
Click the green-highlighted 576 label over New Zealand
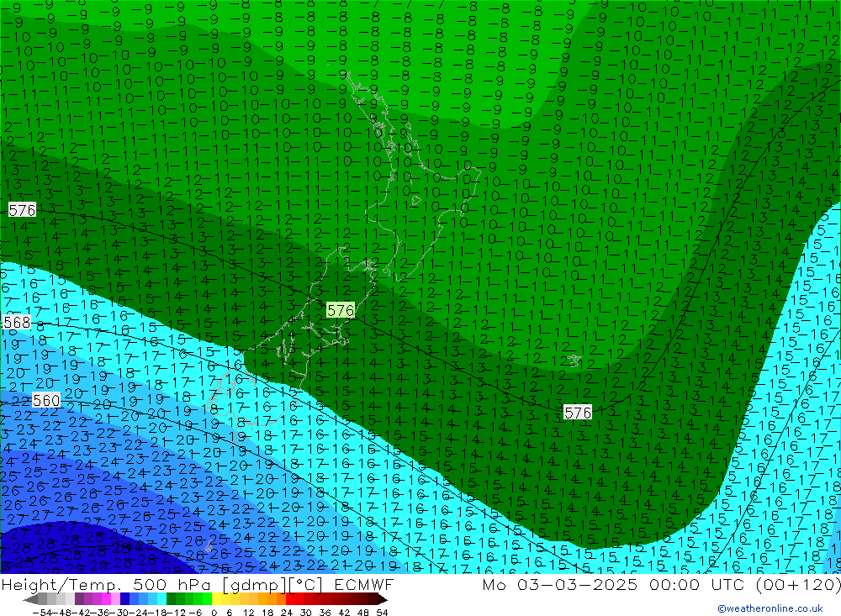tap(341, 310)
